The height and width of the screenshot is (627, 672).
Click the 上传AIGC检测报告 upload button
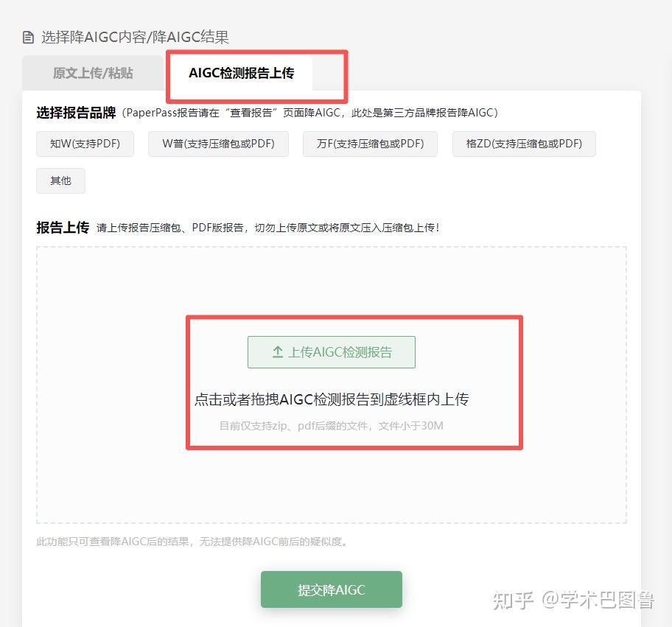point(332,352)
